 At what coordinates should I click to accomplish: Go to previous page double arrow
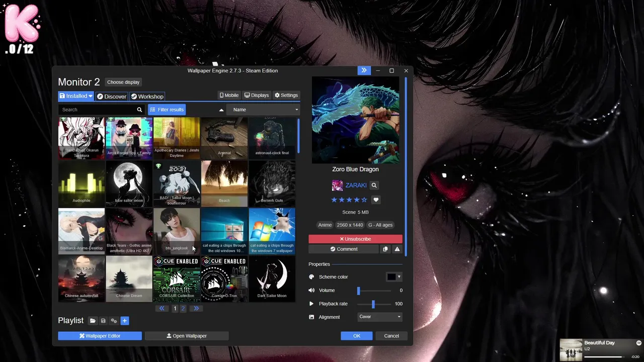(x=162, y=308)
